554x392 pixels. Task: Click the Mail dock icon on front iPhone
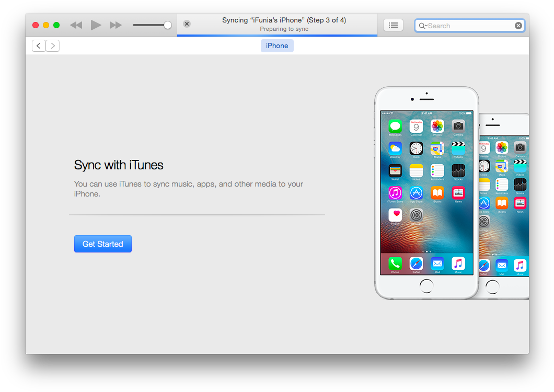pos(437,263)
